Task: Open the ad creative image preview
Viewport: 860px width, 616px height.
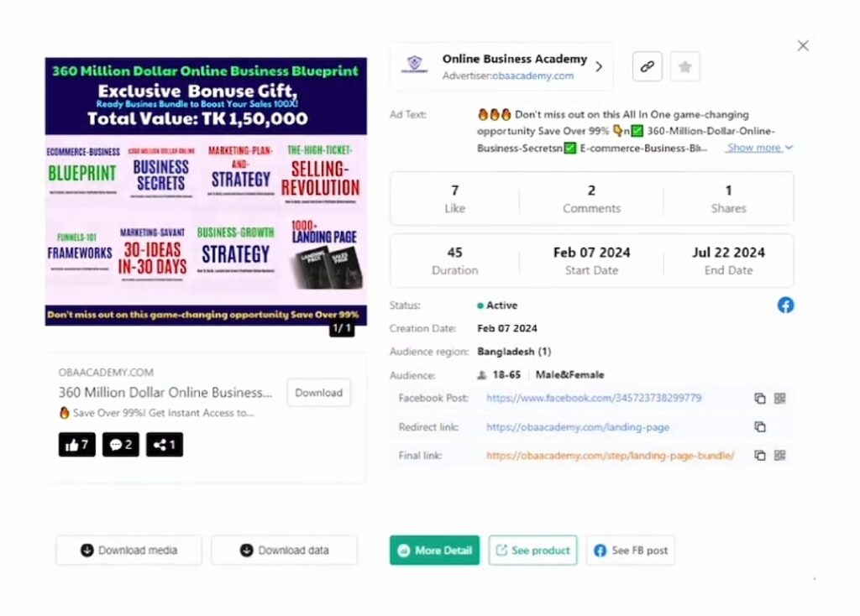Action: click(x=206, y=192)
